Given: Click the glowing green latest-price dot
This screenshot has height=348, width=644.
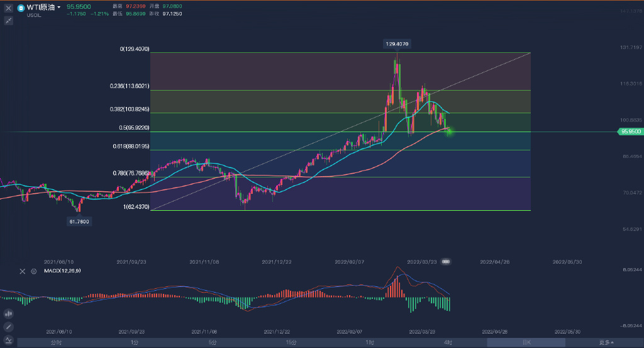Looking at the screenshot, I should point(449,131).
